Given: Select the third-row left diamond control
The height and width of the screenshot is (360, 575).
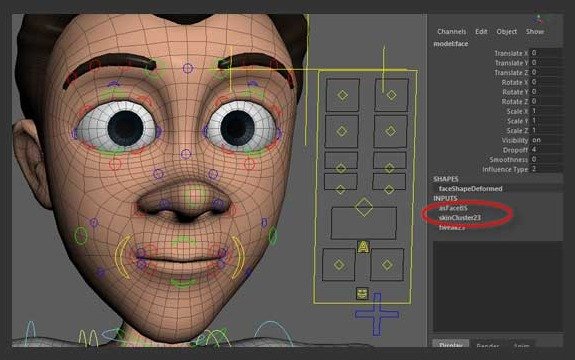Looking at the screenshot, I should (x=341, y=168).
